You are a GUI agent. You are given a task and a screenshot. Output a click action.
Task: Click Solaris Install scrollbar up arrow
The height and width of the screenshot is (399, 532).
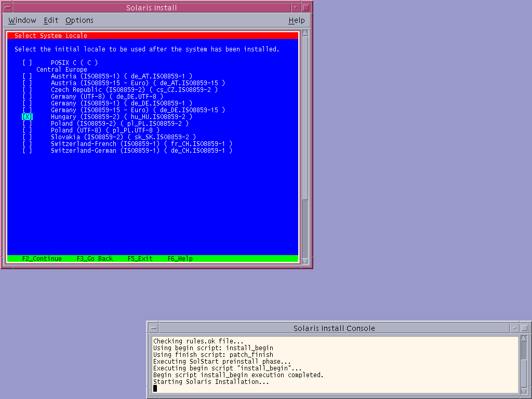305,33
